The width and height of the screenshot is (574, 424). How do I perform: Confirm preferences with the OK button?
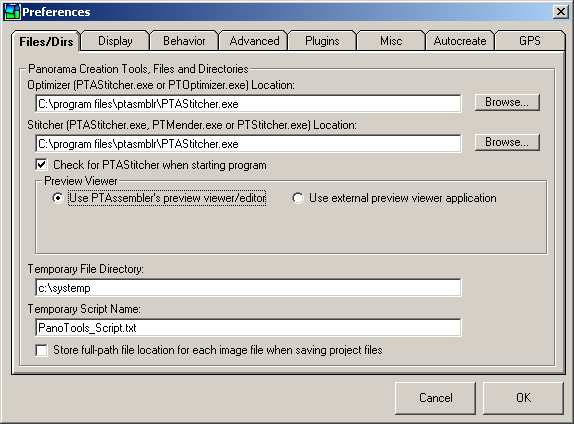pyautogui.click(x=523, y=398)
